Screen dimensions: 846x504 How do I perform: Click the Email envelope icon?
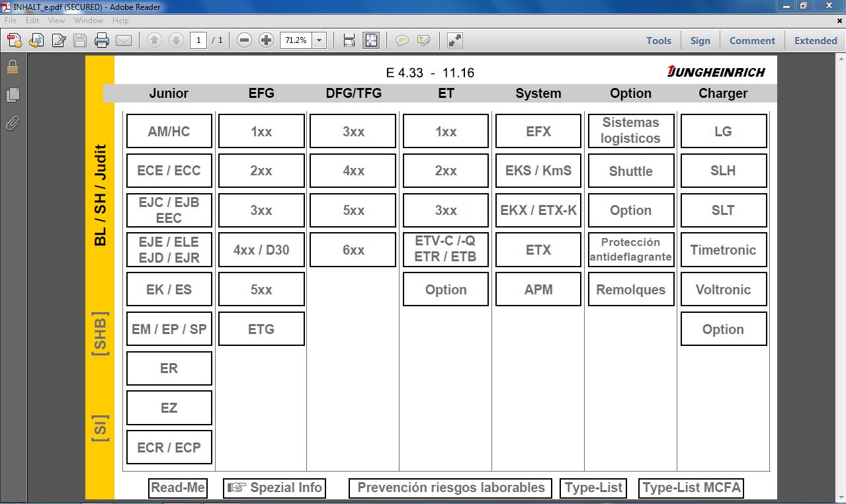click(x=124, y=40)
